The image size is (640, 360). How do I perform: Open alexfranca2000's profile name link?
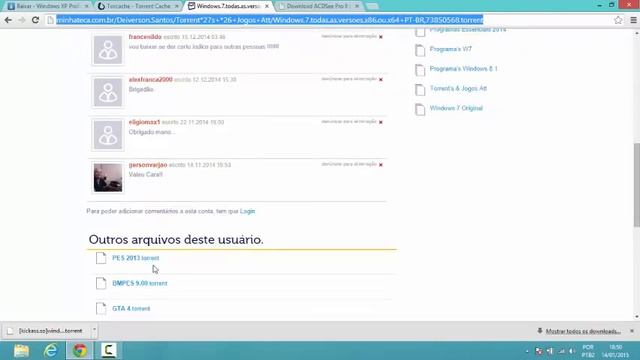[151, 80]
